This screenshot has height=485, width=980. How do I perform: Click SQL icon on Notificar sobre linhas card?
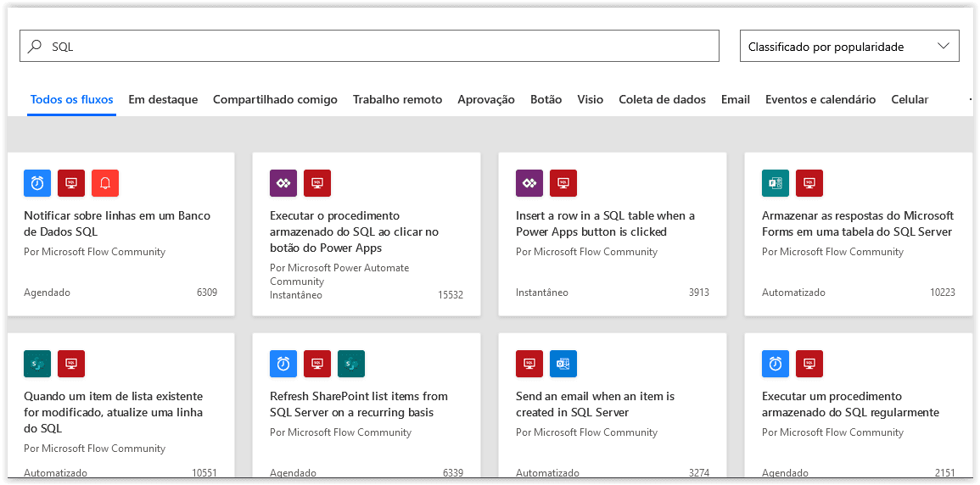tap(71, 183)
